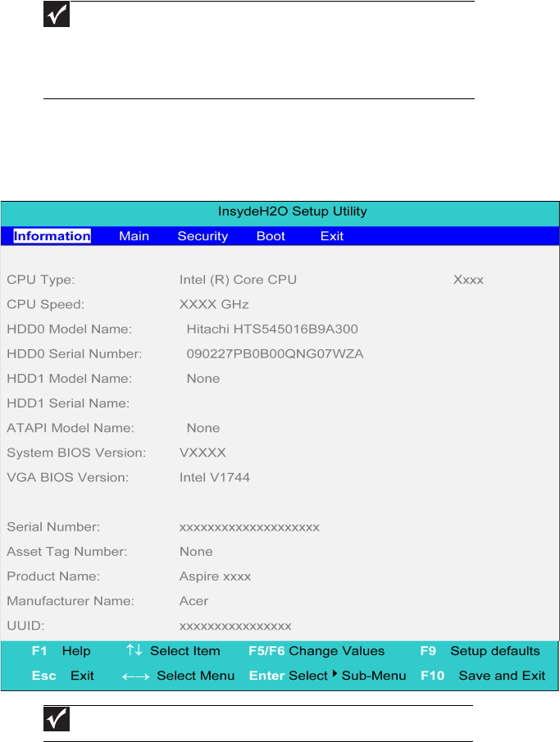Click the Esc Exit key hint
This screenshot has height=742, width=560.
(63, 676)
